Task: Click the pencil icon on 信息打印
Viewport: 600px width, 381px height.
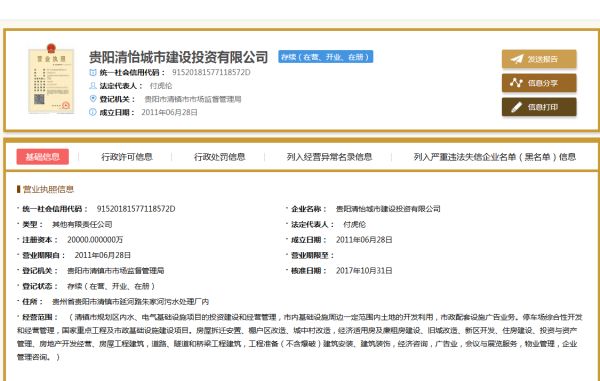Action: (x=516, y=107)
